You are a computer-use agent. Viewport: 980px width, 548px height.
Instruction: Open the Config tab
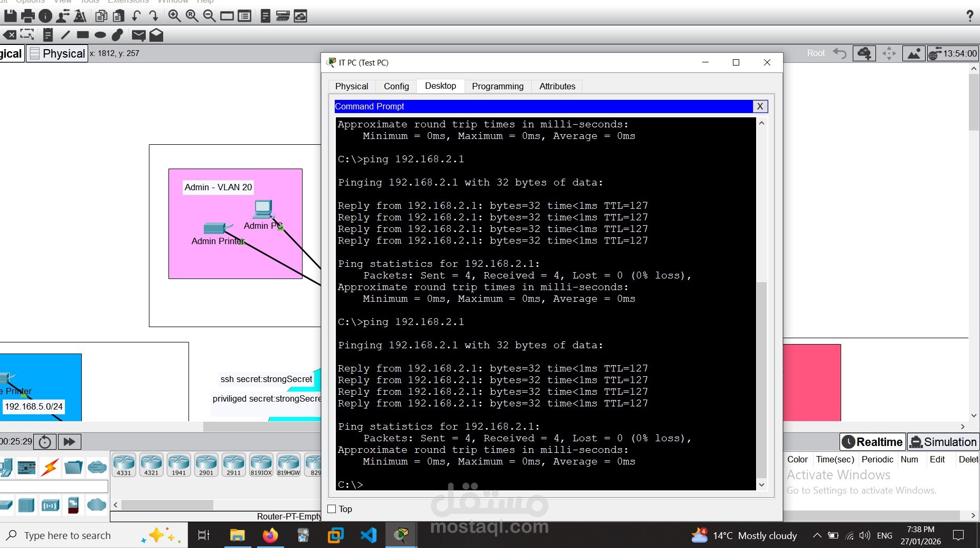(397, 86)
